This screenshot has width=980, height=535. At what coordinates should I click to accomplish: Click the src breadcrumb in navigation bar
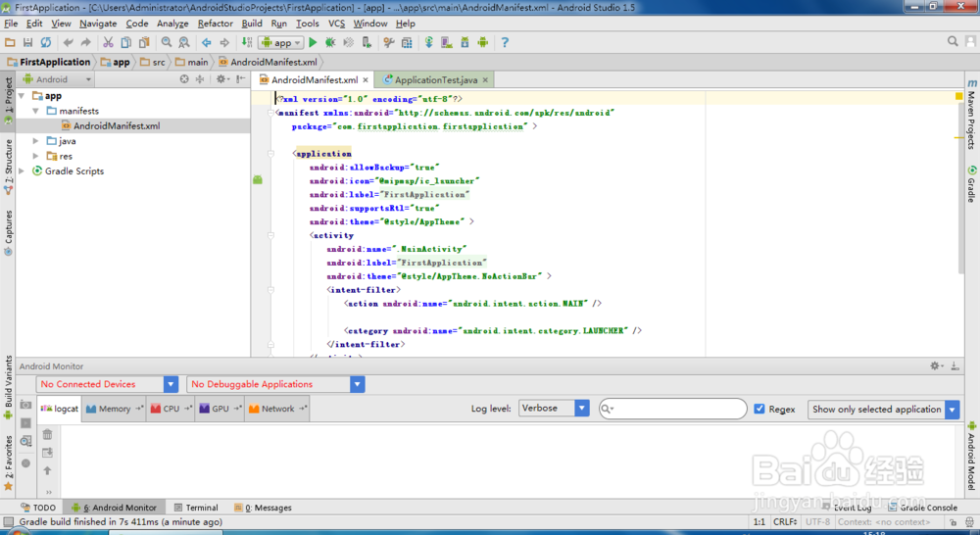pos(154,62)
